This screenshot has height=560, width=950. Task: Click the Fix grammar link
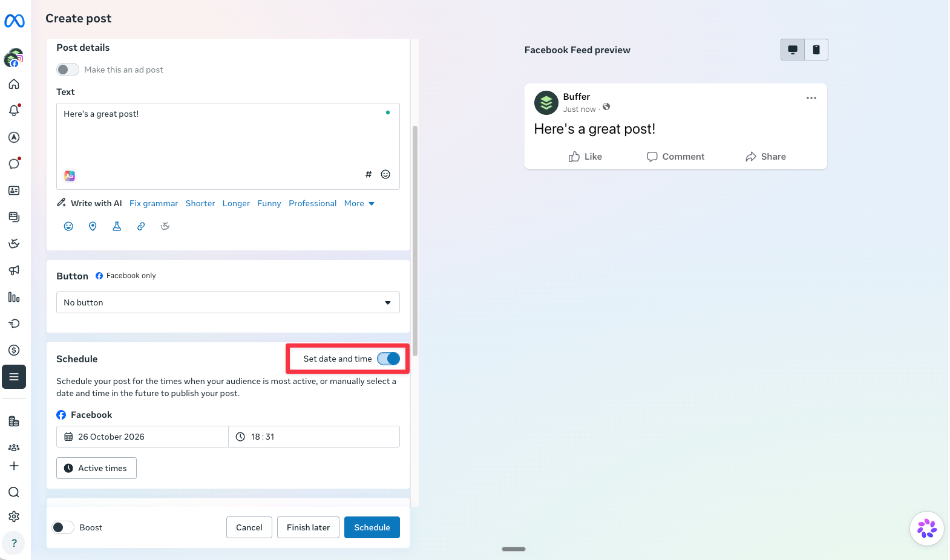tap(154, 203)
